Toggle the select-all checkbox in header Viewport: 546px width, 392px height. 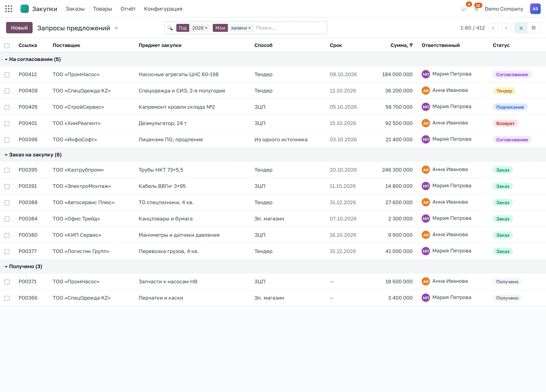7,45
